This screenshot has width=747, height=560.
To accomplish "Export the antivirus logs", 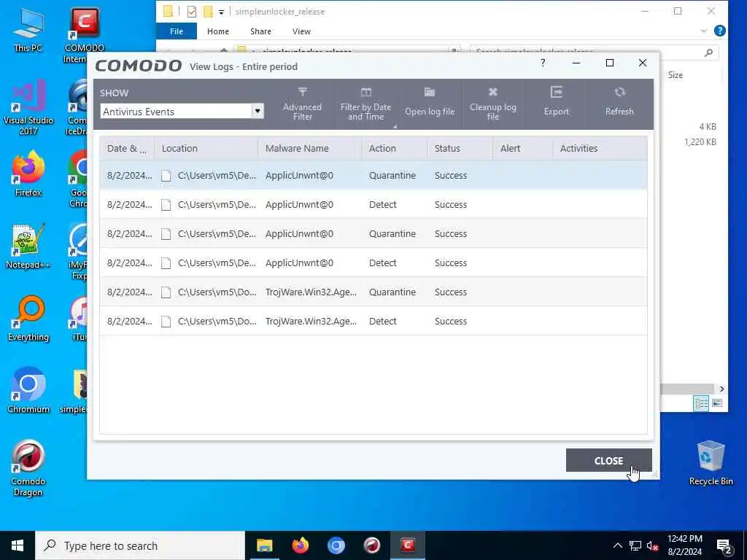I will pos(556,104).
